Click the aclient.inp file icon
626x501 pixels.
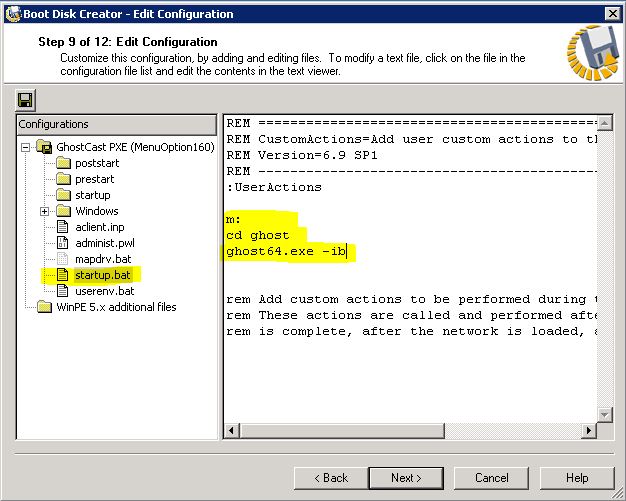pos(63,227)
